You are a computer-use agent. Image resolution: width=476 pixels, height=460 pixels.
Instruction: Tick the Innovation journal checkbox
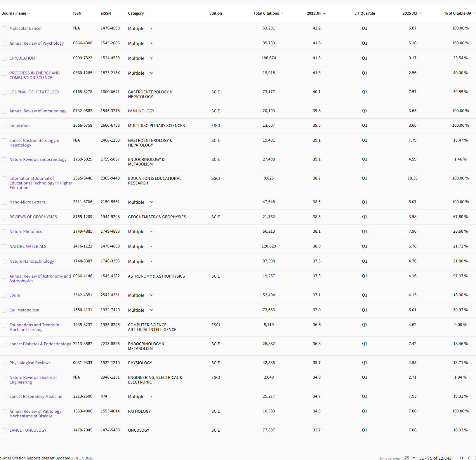coord(4,126)
